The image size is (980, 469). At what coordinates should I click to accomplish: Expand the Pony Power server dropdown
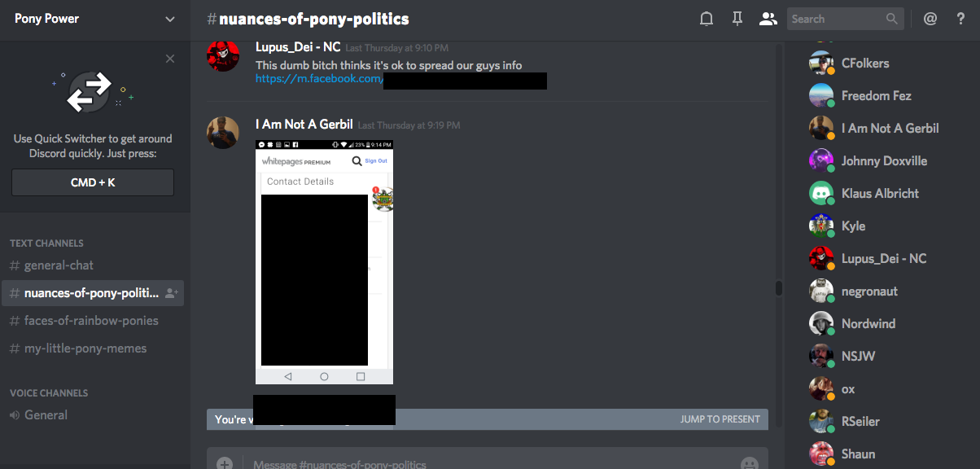(169, 19)
